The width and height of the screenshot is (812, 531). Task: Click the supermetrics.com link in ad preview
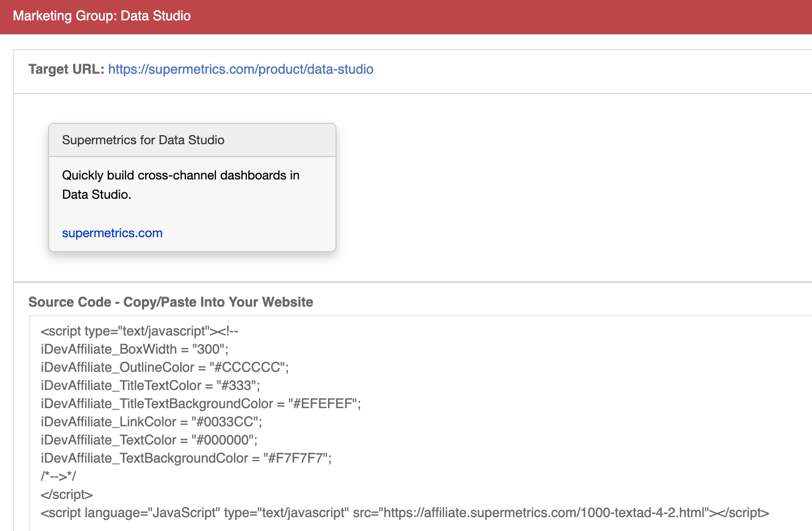(x=112, y=233)
